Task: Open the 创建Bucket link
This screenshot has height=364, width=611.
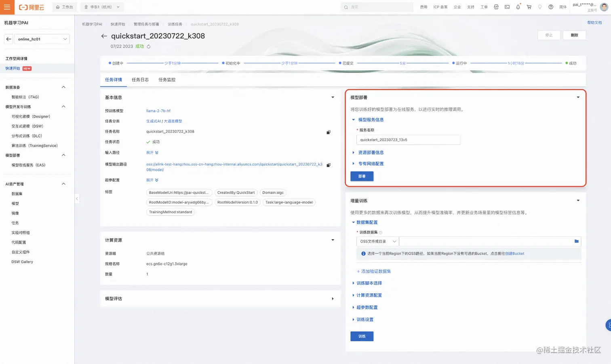Action: click(x=514, y=254)
